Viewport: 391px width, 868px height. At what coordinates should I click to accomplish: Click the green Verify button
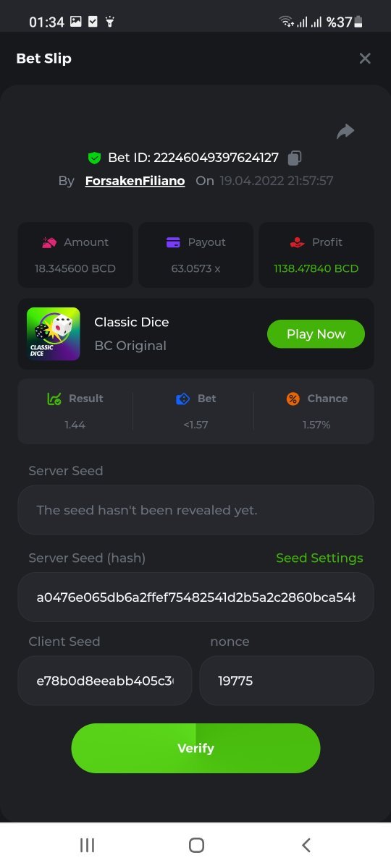195,748
